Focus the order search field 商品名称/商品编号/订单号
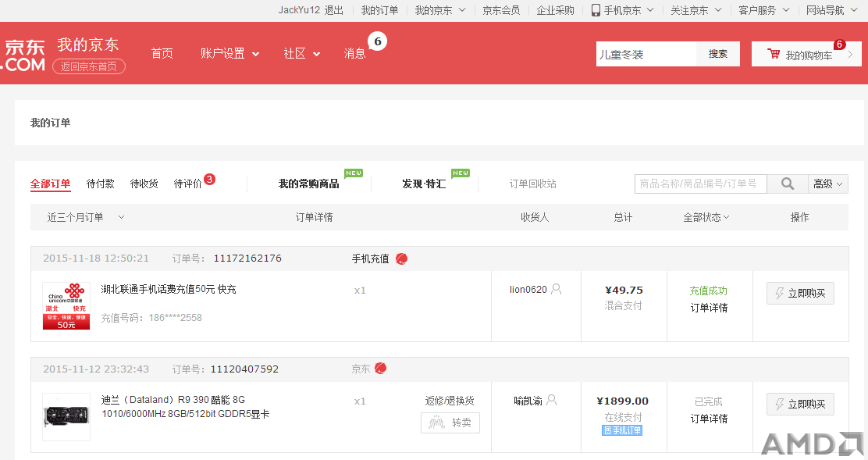Screen dimensions: 868x460 pyautogui.click(x=700, y=184)
